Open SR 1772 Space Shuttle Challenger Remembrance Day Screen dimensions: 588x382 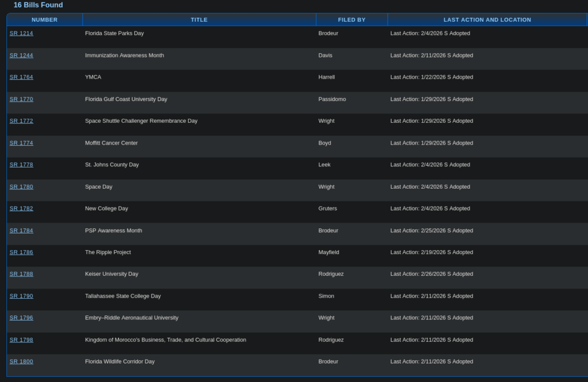[x=21, y=121]
